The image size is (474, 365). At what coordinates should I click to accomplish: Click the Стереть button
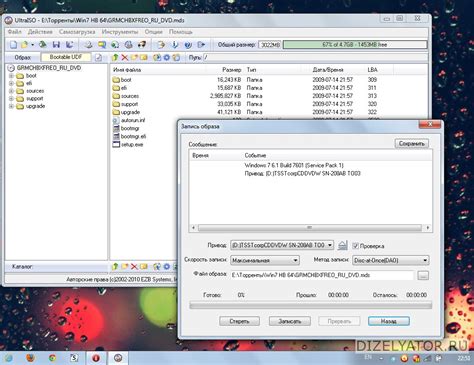(x=239, y=321)
